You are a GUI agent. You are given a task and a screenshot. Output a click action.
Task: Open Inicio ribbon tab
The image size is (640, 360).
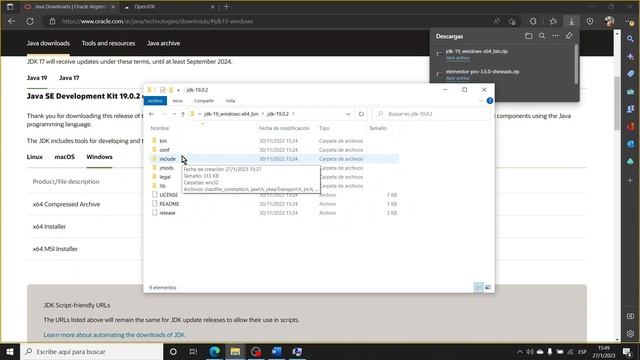178,101
